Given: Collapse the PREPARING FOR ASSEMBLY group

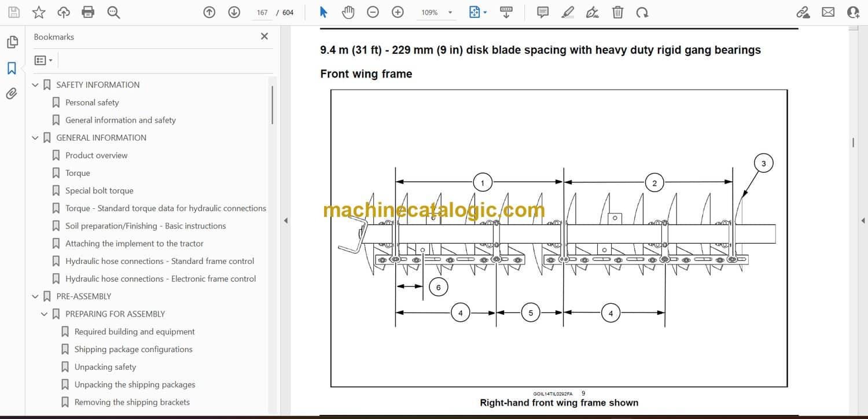Looking at the screenshot, I should click(45, 314).
